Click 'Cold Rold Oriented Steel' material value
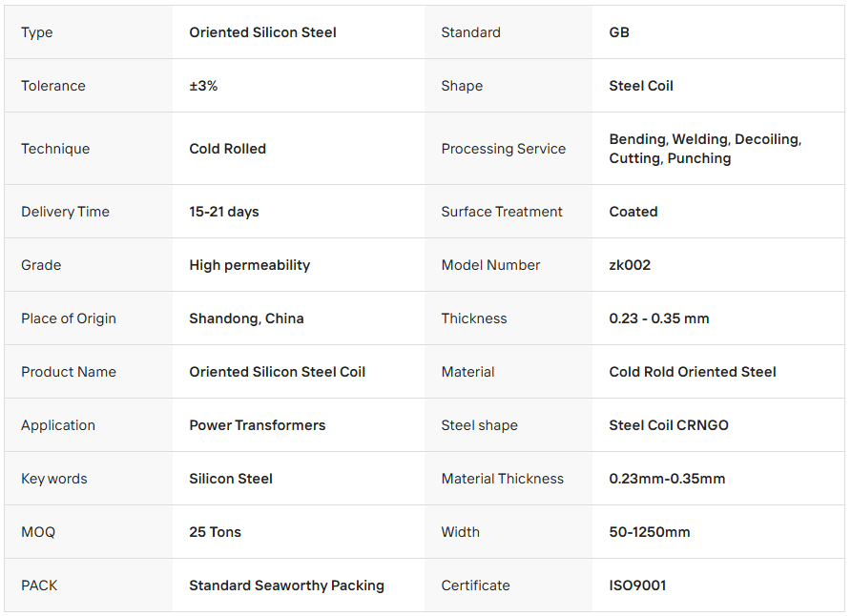This screenshot has height=616, width=851. pos(693,372)
